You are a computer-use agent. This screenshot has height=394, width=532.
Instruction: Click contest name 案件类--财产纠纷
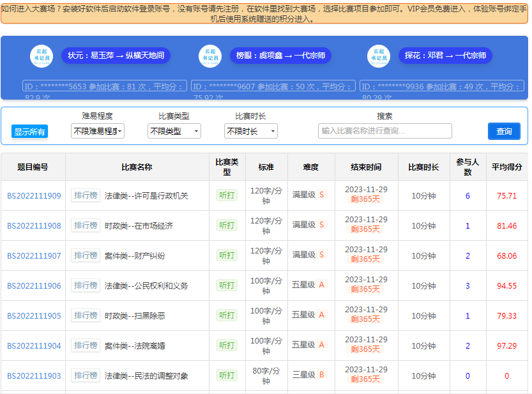(135, 256)
